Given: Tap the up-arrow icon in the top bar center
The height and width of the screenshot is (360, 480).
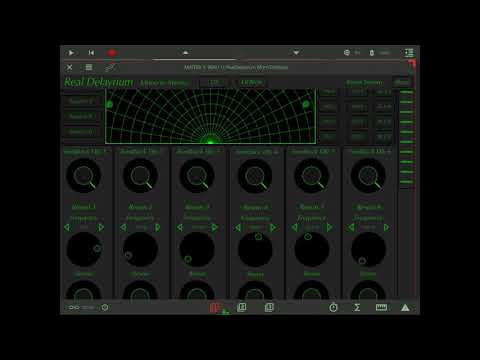Looking at the screenshot, I should (x=186, y=52).
